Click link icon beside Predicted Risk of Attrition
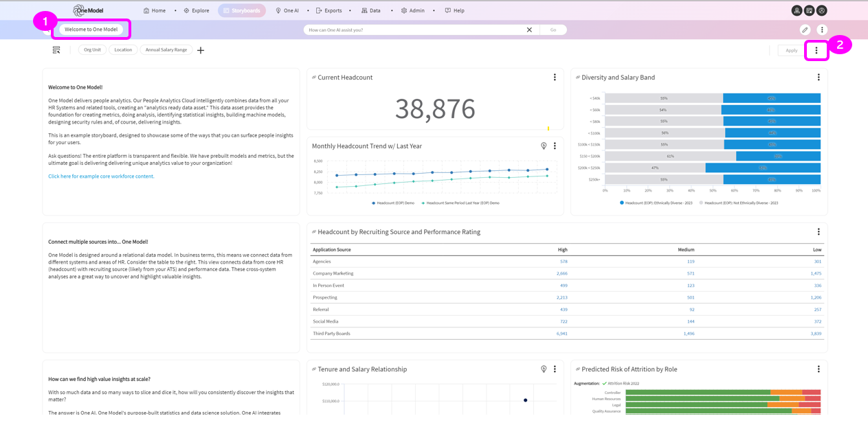 pyautogui.click(x=578, y=369)
